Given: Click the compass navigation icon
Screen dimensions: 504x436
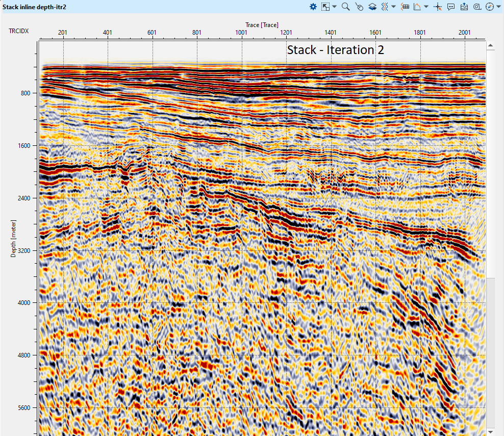Looking at the screenshot, I should point(490,7).
